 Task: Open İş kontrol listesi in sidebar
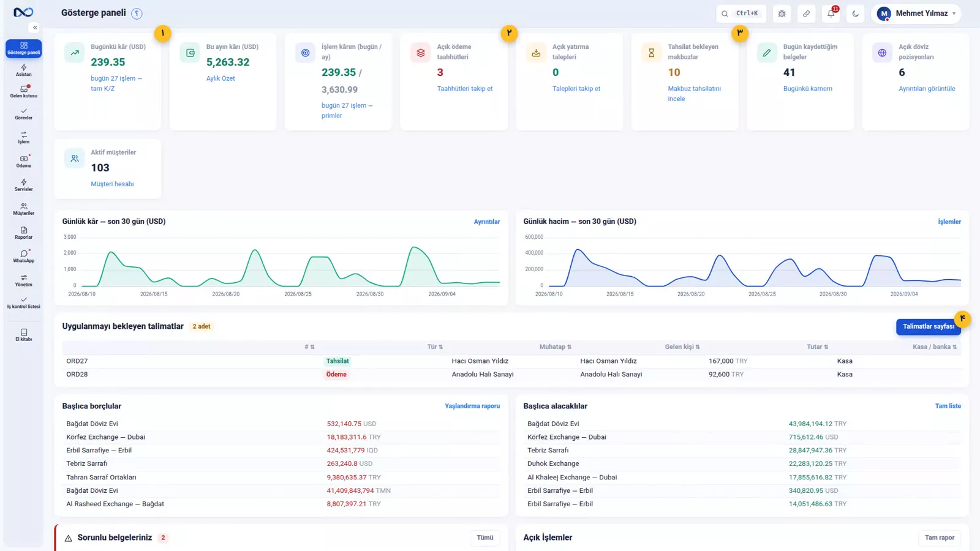(x=23, y=303)
